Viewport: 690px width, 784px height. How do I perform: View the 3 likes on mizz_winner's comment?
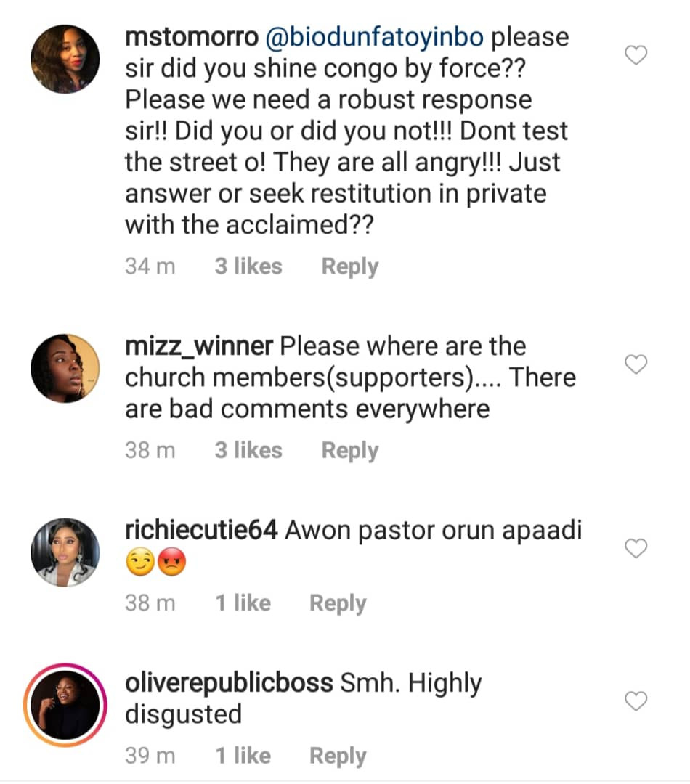point(248,451)
